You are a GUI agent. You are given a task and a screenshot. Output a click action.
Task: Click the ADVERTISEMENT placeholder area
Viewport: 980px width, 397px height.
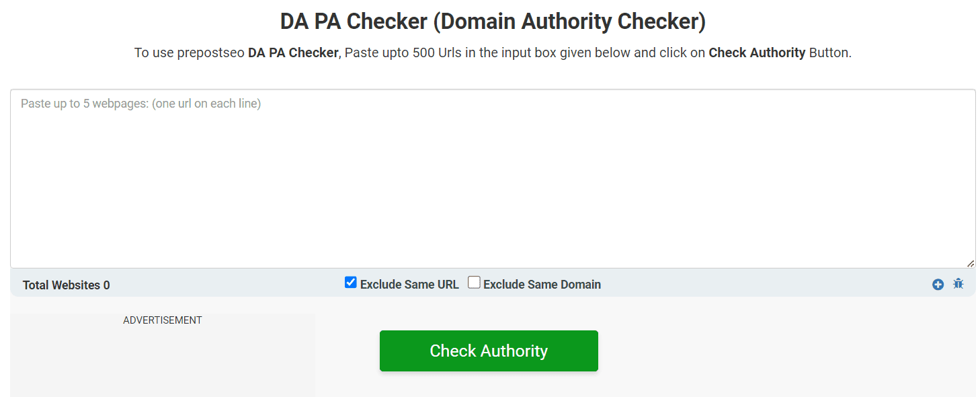coord(162,320)
